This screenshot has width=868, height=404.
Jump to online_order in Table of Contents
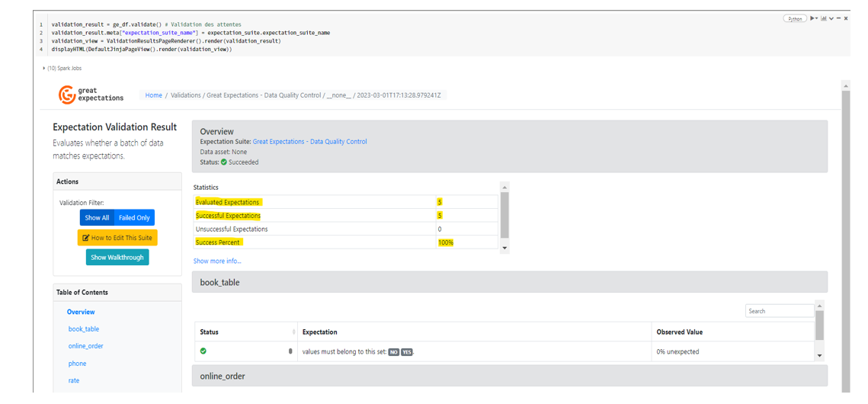[86, 346]
